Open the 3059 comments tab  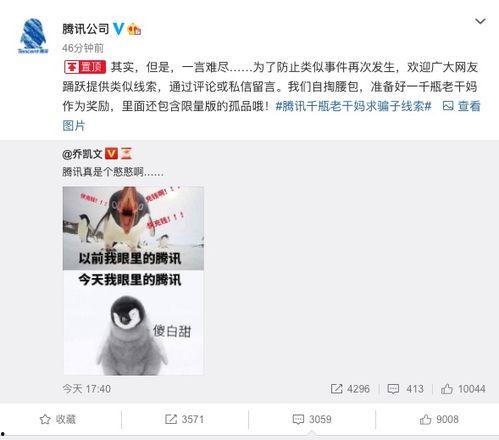coord(312,419)
